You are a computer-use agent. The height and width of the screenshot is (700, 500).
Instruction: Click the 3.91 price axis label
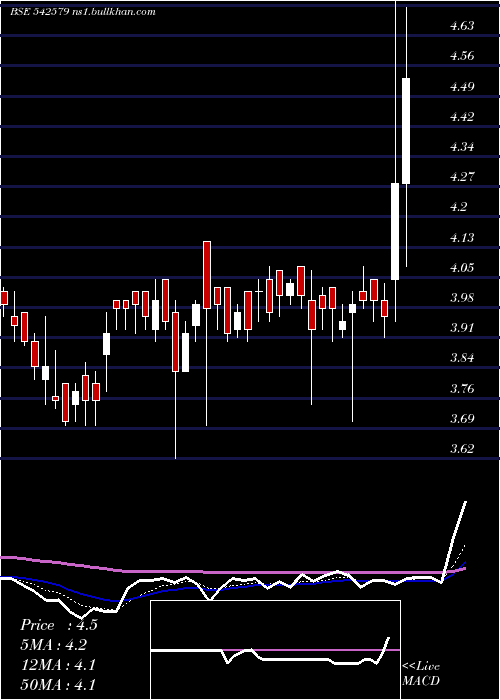coord(462,328)
